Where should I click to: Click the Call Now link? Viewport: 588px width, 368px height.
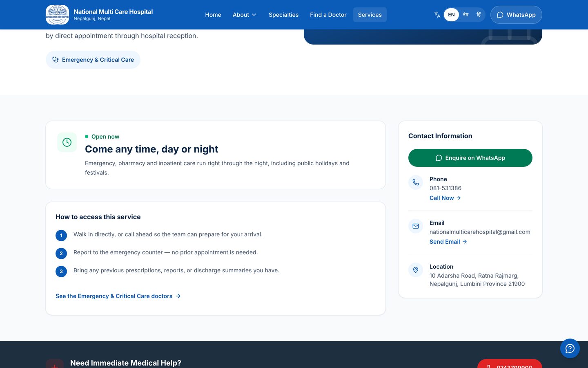pyautogui.click(x=445, y=198)
